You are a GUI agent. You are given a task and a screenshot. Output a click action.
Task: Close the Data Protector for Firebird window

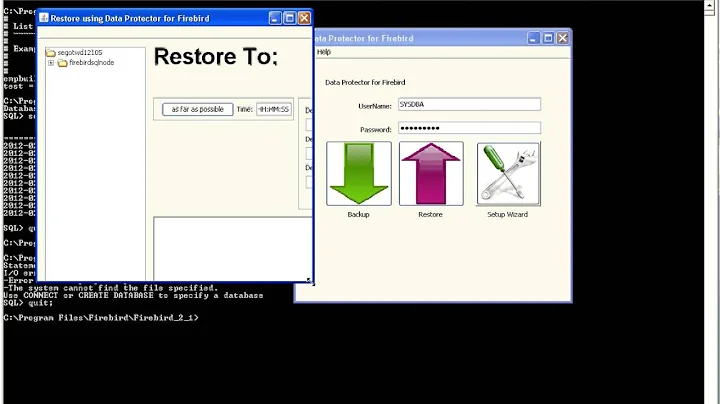[562, 38]
